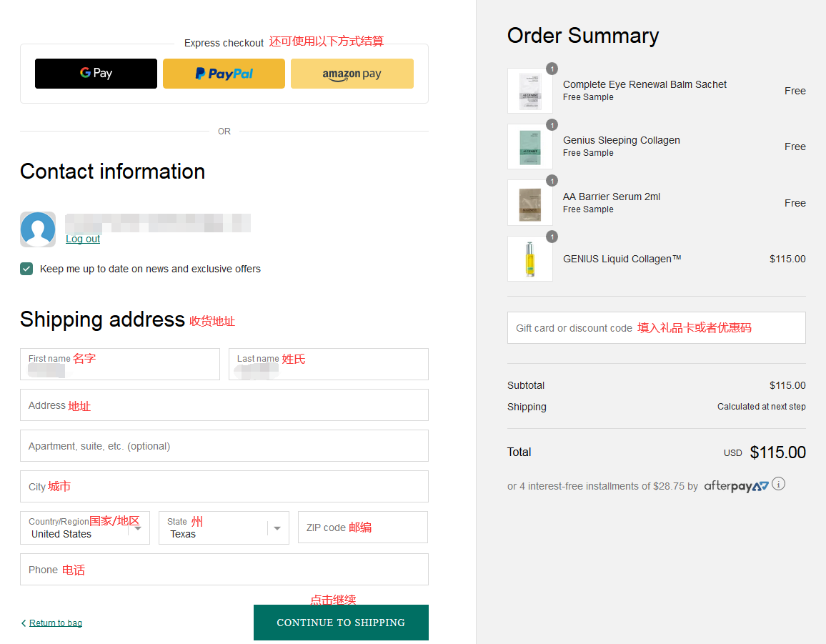Select the ZIP code field
Viewport: 826px width, 644px height.
(x=362, y=527)
